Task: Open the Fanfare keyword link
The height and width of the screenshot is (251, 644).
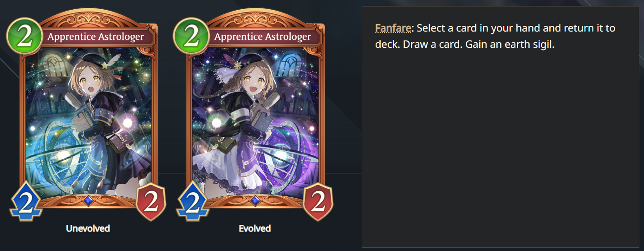Action: click(x=393, y=28)
